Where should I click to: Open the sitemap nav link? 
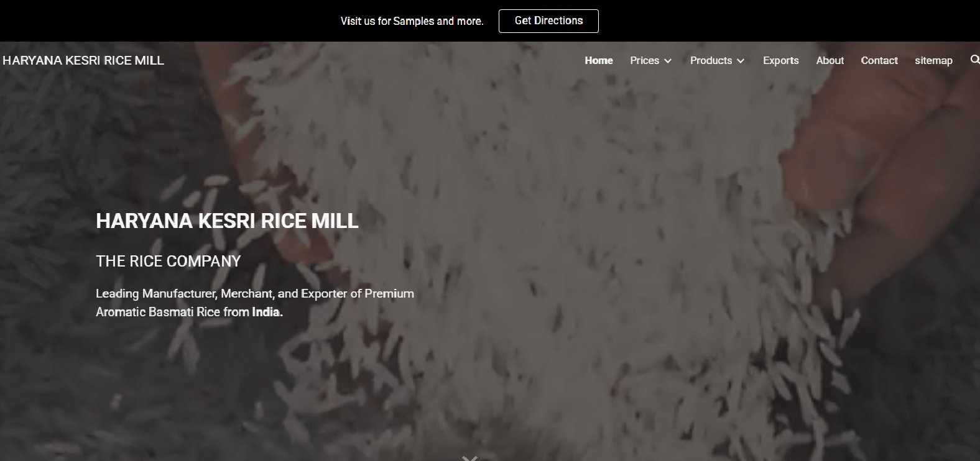933,60
